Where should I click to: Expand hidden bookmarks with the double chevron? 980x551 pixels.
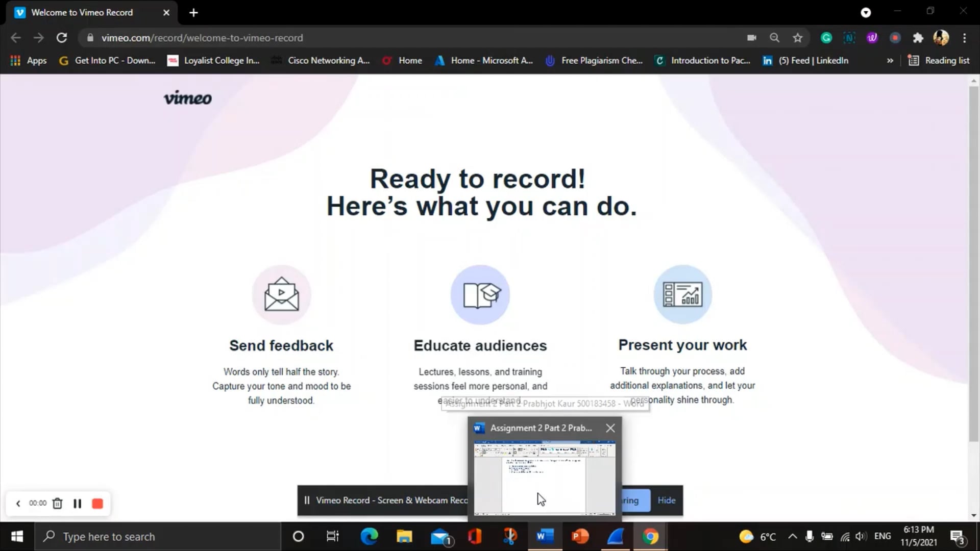(890, 60)
